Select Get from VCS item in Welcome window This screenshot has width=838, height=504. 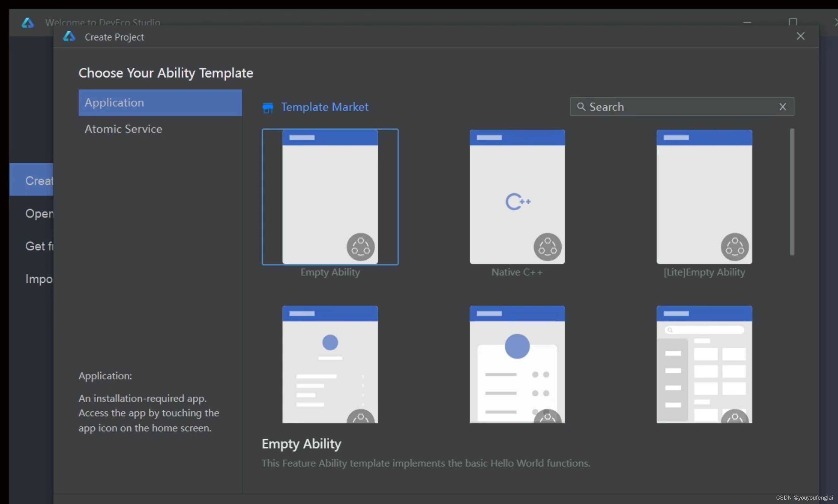click(31, 246)
